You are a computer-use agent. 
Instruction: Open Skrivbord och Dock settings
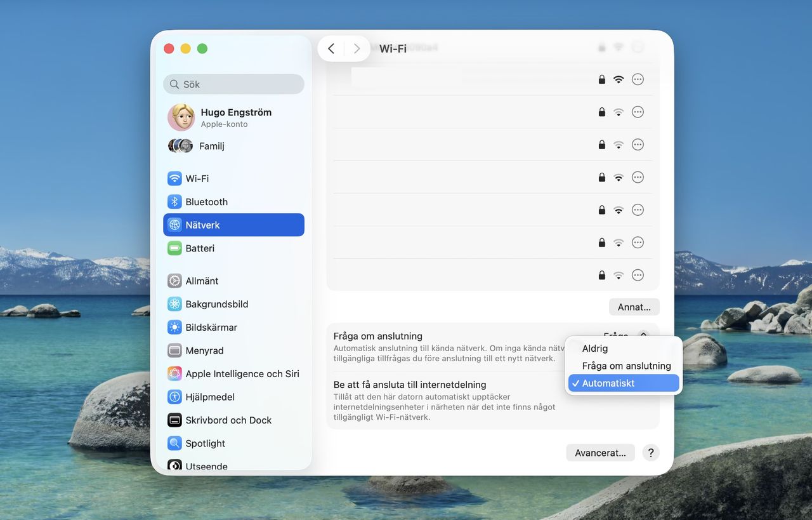[228, 420]
